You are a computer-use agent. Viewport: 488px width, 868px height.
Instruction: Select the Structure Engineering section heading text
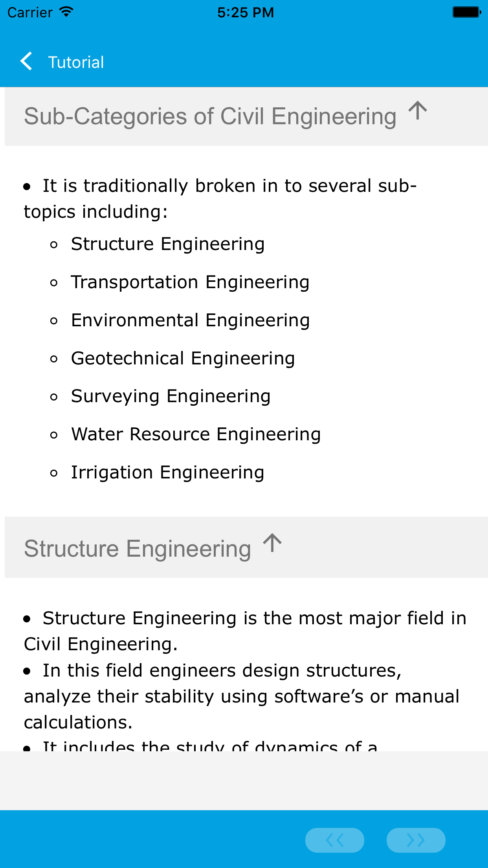pos(138,548)
